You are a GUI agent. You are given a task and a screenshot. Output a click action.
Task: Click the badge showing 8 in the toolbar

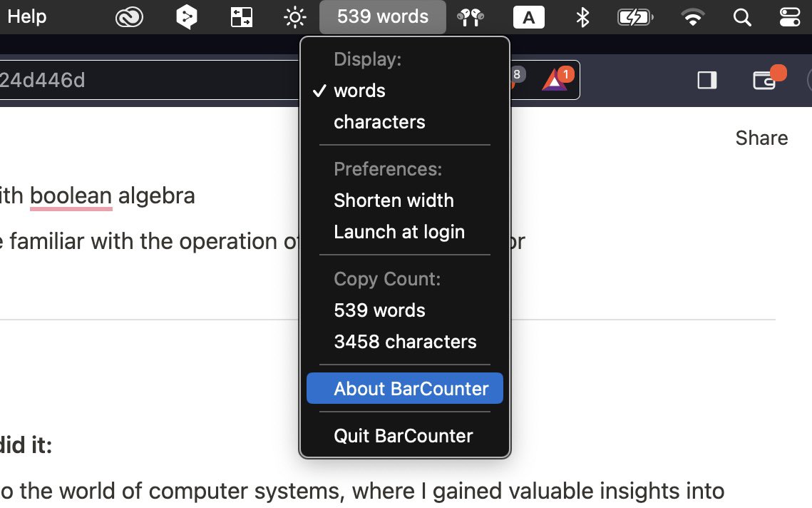point(517,75)
